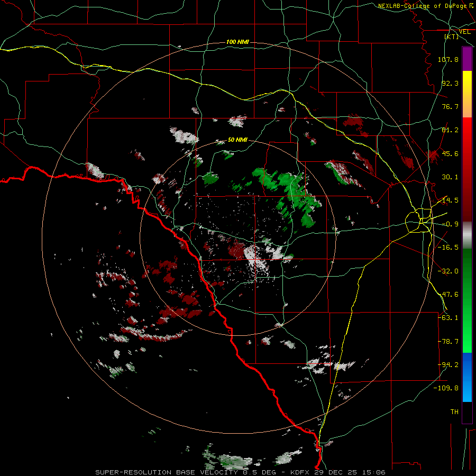
Task: Click the blue segment of color bar
Action: (467, 377)
